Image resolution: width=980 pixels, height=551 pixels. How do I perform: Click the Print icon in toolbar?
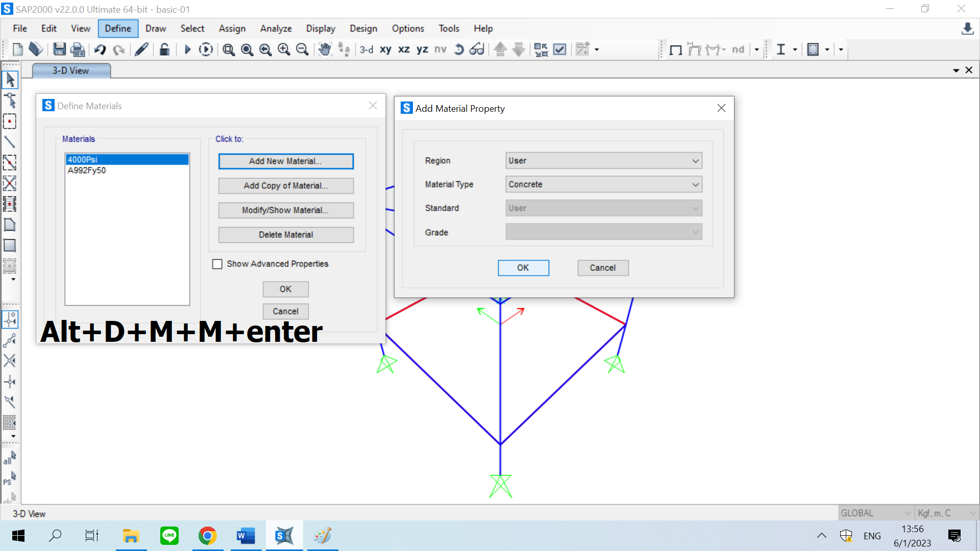tap(78, 49)
